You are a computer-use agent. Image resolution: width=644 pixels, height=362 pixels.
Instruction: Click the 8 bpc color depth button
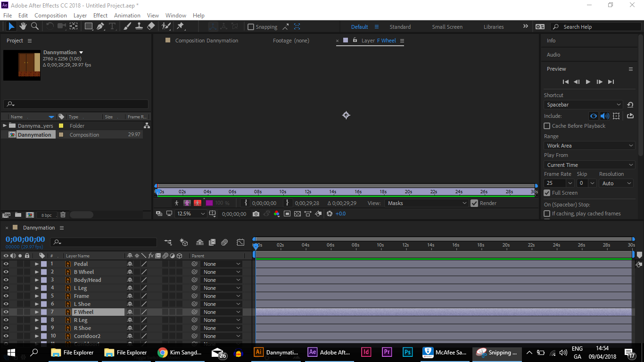coord(46,215)
